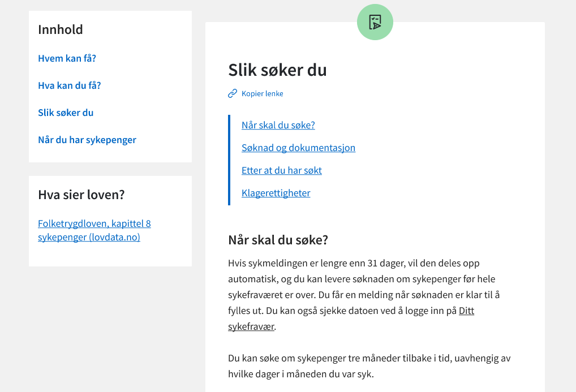Click the Innhold sidebar heading
Image resolution: width=576 pixels, height=392 pixels.
[61, 29]
